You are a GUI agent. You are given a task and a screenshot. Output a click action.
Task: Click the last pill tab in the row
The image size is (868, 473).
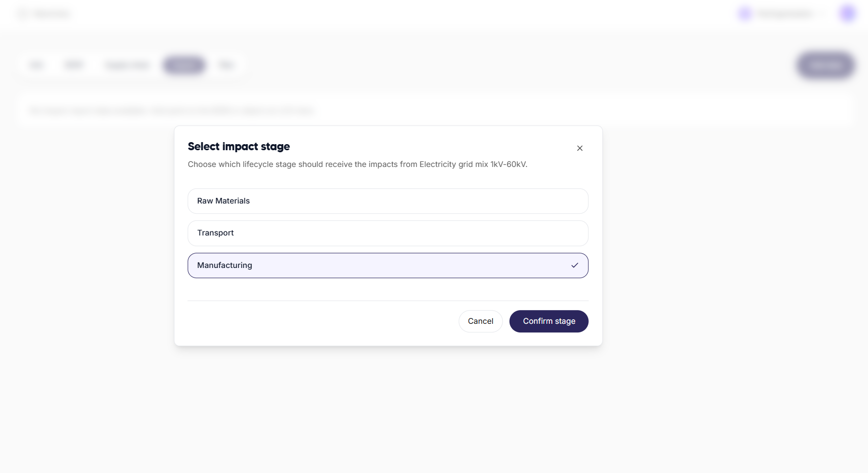227,65
